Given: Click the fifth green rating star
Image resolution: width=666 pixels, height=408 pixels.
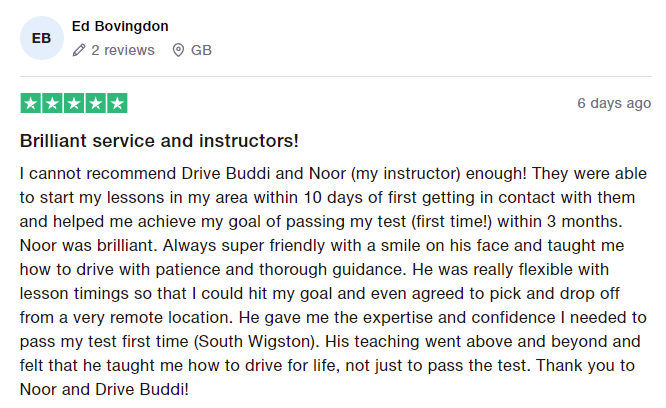Looking at the screenshot, I should pyautogui.click(x=117, y=103).
